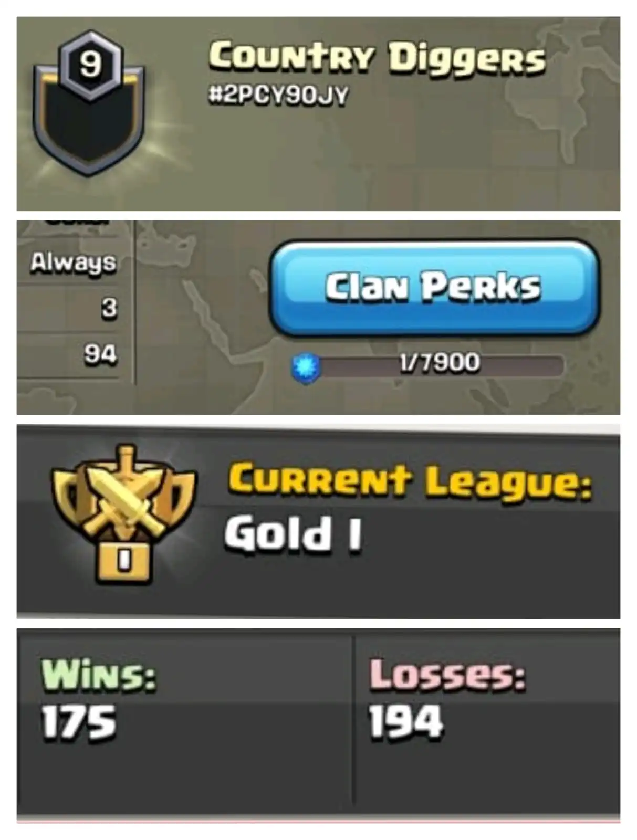Screen dimensions: 637x840
Task: Select the Gold league trophy icon
Action: pos(124,513)
